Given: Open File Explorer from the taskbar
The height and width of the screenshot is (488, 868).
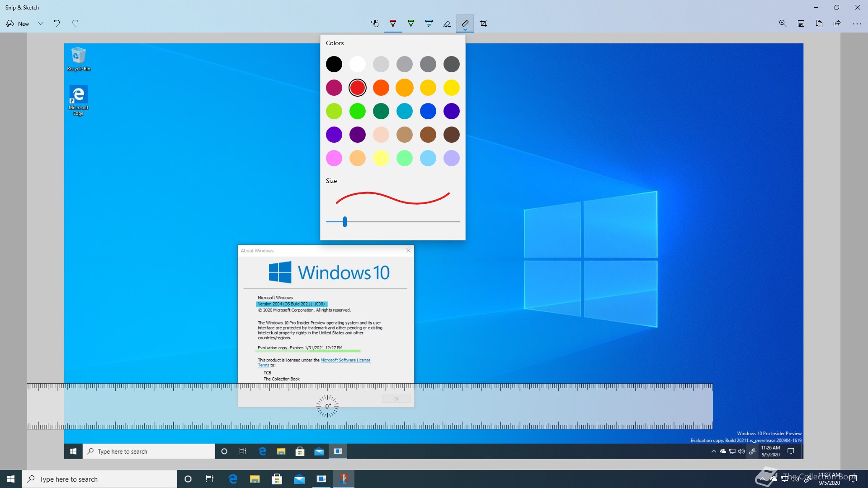Looking at the screenshot, I should coord(255,479).
